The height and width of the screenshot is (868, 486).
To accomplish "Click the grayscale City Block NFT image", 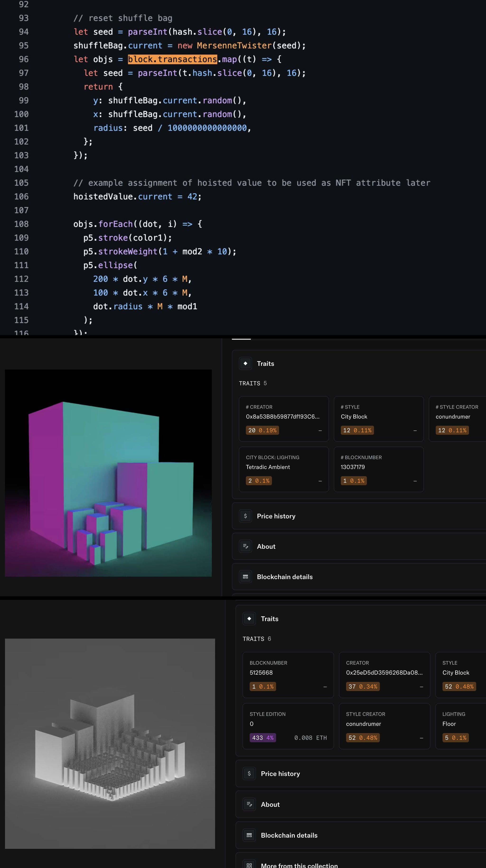I will [x=110, y=743].
